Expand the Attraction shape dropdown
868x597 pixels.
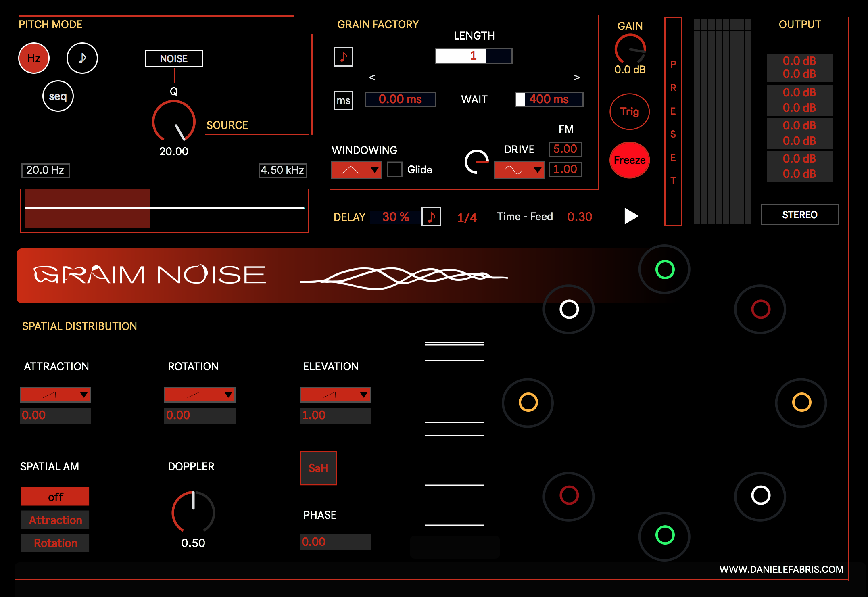tap(55, 395)
